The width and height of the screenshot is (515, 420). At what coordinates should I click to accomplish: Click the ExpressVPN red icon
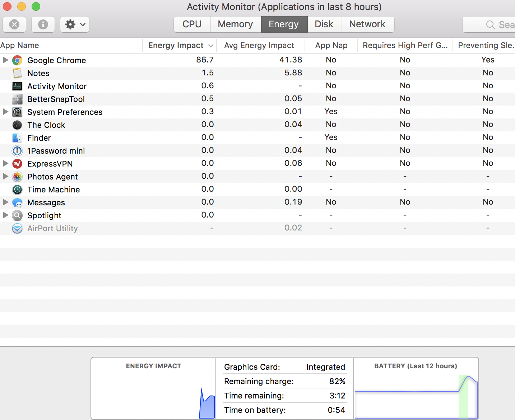pos(17,164)
